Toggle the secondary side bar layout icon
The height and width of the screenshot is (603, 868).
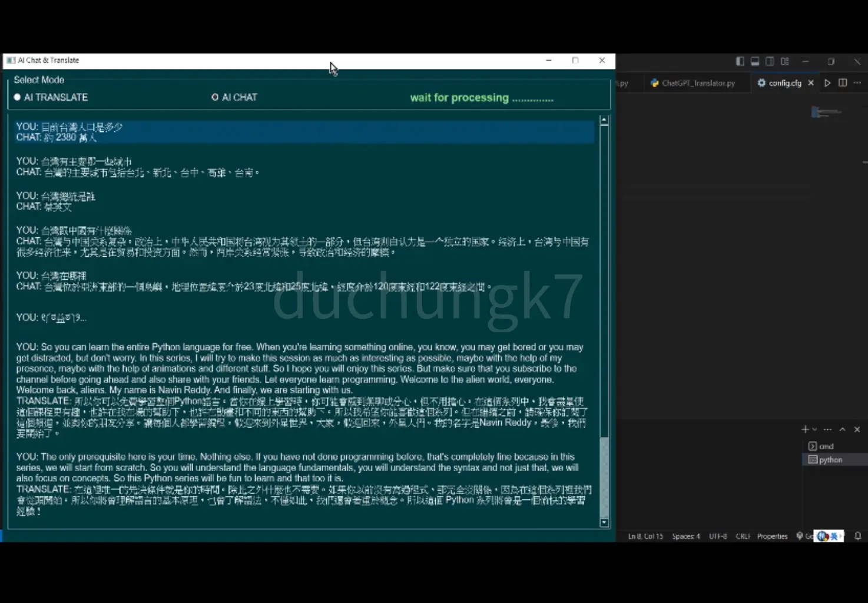[x=770, y=61]
